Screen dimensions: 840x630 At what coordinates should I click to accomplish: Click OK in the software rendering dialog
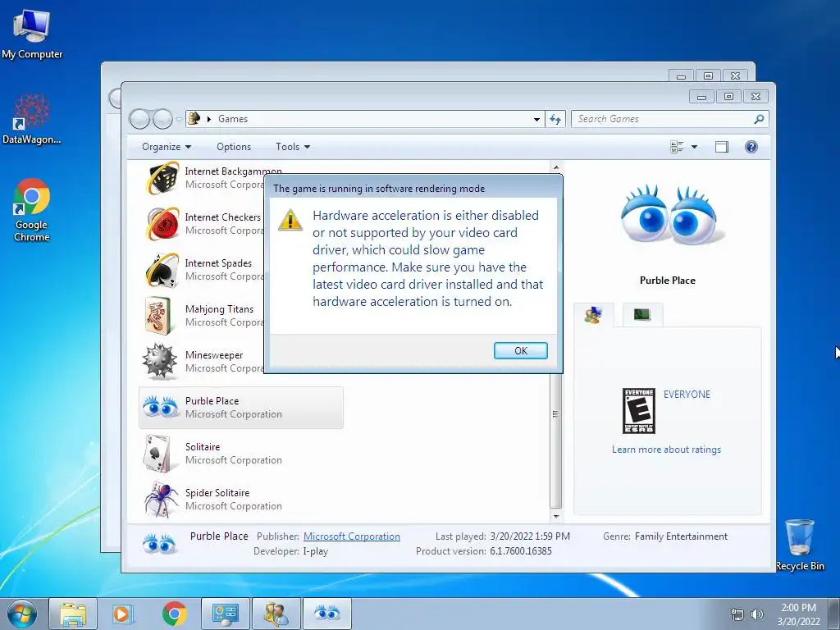click(x=520, y=350)
